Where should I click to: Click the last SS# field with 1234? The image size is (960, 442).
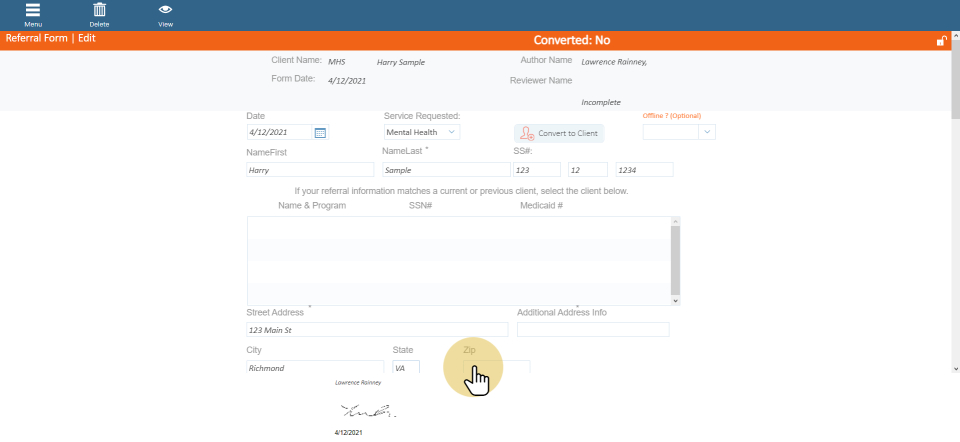(644, 170)
